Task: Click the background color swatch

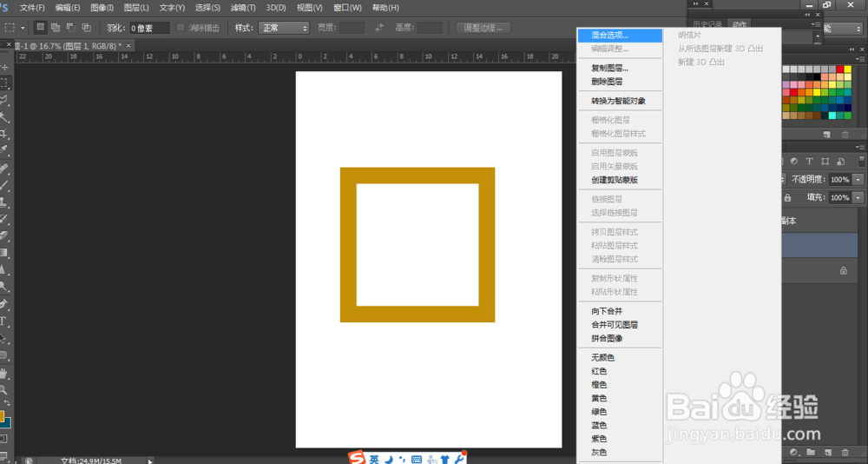Action: [6, 423]
